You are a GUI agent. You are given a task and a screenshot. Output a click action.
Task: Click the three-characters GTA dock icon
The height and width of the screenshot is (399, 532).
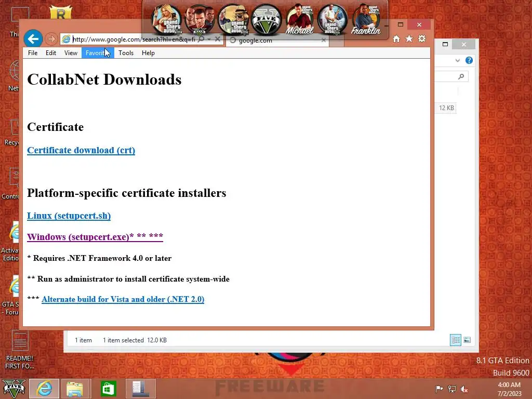click(199, 19)
